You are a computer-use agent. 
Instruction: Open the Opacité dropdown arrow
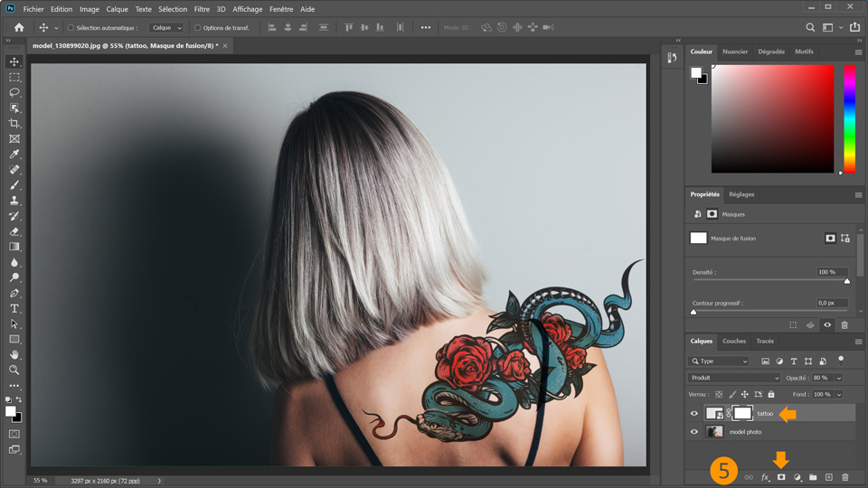coord(839,378)
